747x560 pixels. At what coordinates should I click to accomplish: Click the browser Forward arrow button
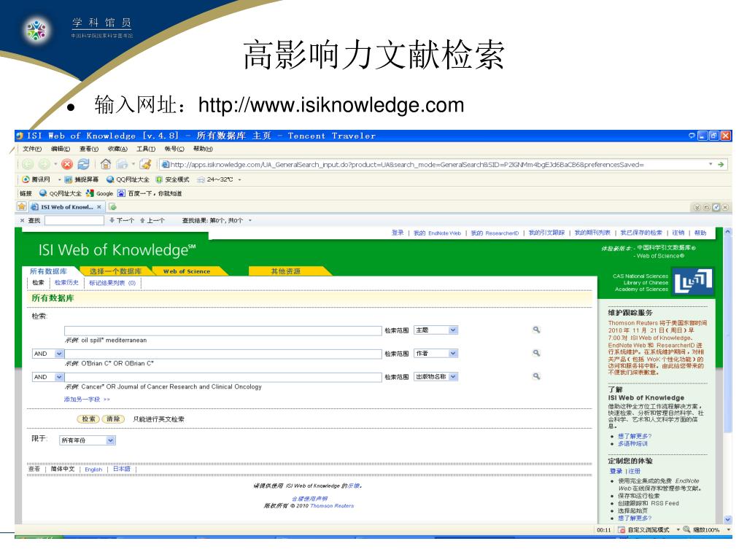[44, 164]
